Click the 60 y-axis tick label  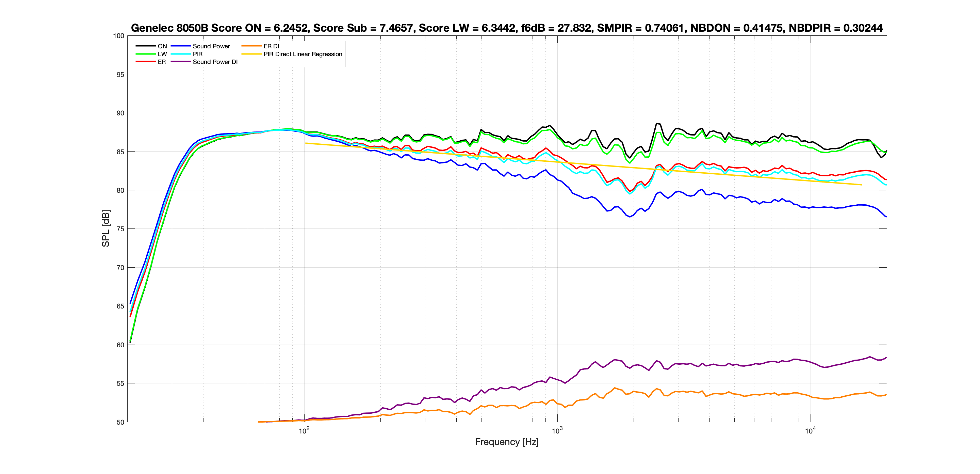pos(120,345)
